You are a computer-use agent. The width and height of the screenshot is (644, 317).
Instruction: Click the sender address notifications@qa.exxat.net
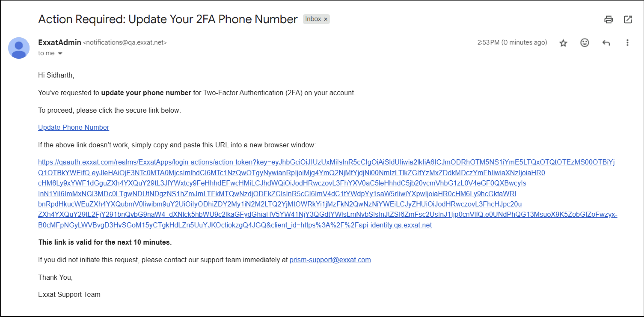tap(125, 43)
